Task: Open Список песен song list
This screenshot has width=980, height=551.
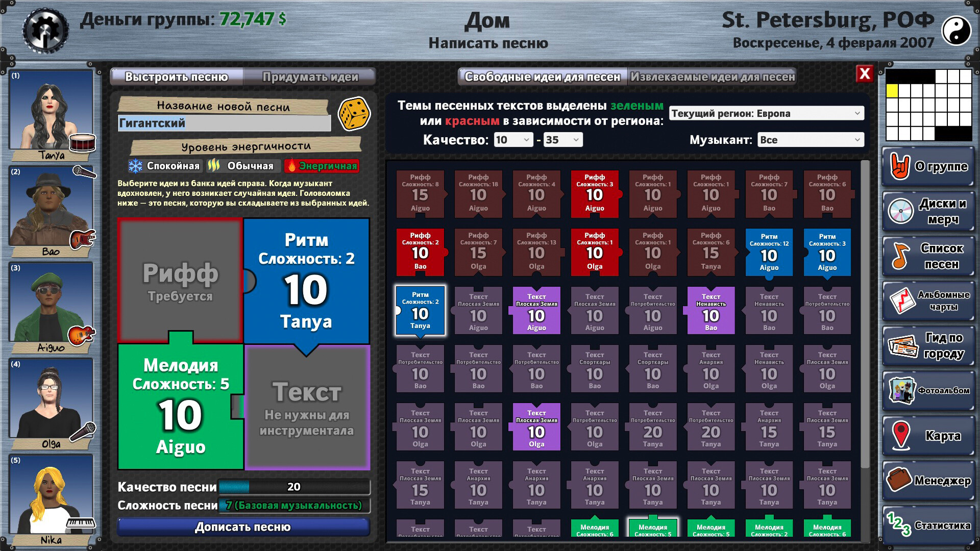Action: click(929, 256)
